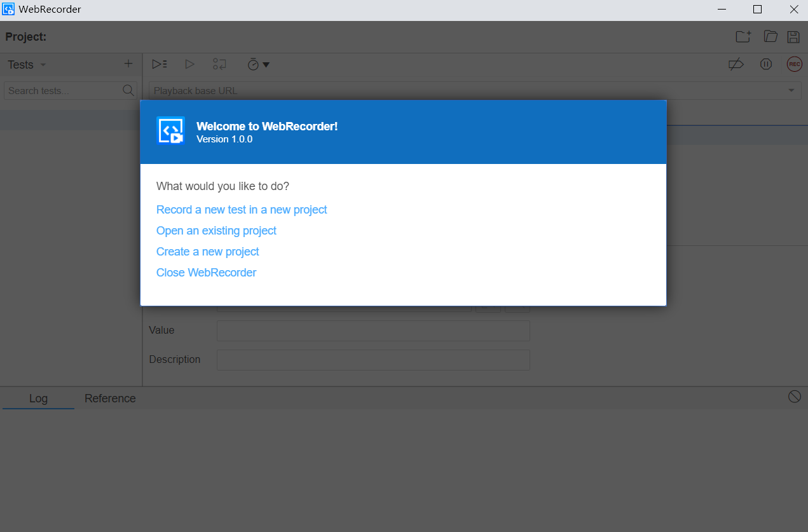The image size is (808, 532).
Task: Focus the Value input field
Action: coord(373,331)
